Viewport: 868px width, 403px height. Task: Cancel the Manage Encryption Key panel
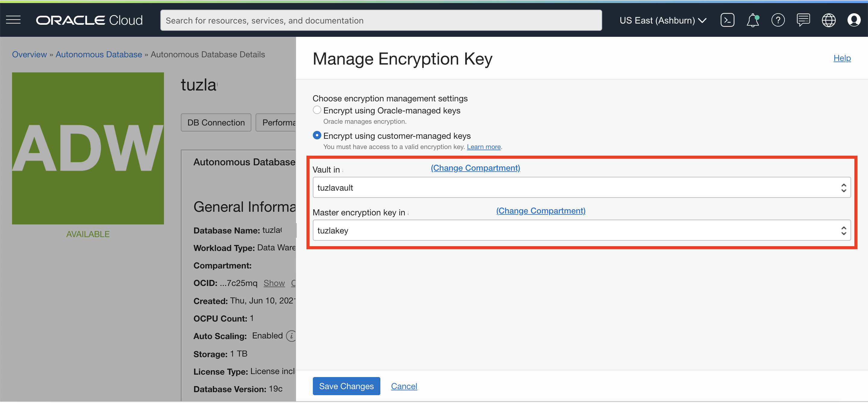(404, 386)
